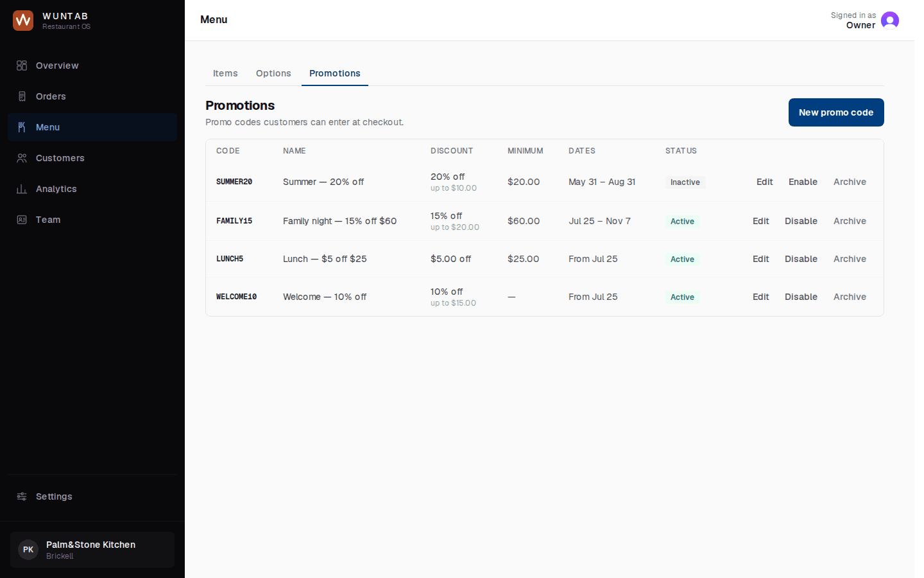
Task: Switch to the Items tab
Action: (225, 73)
